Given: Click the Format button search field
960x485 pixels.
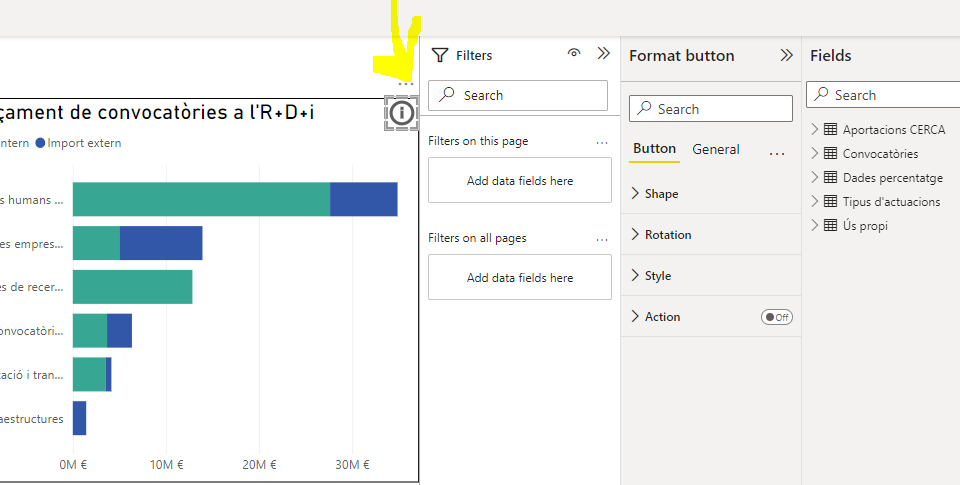Looking at the screenshot, I should coord(711,109).
